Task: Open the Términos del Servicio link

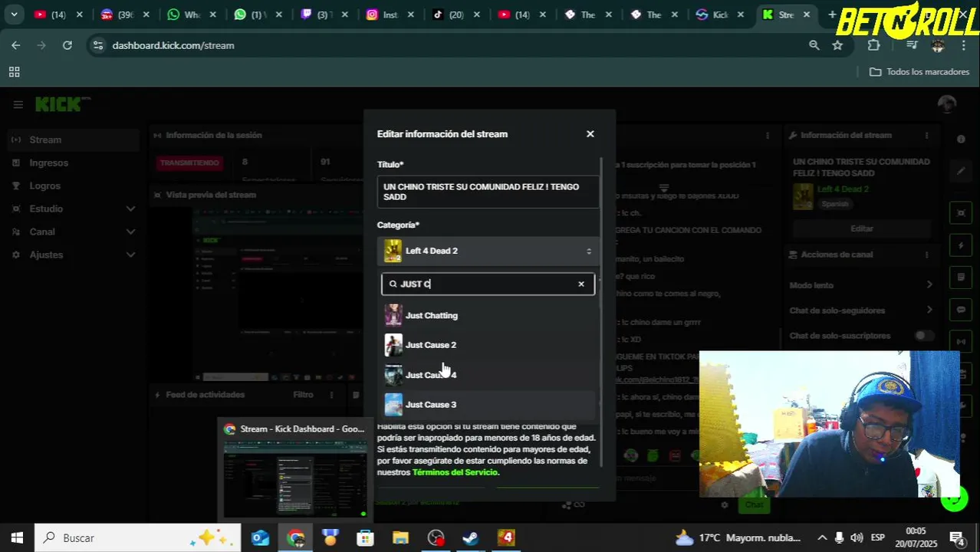Action: click(x=455, y=472)
